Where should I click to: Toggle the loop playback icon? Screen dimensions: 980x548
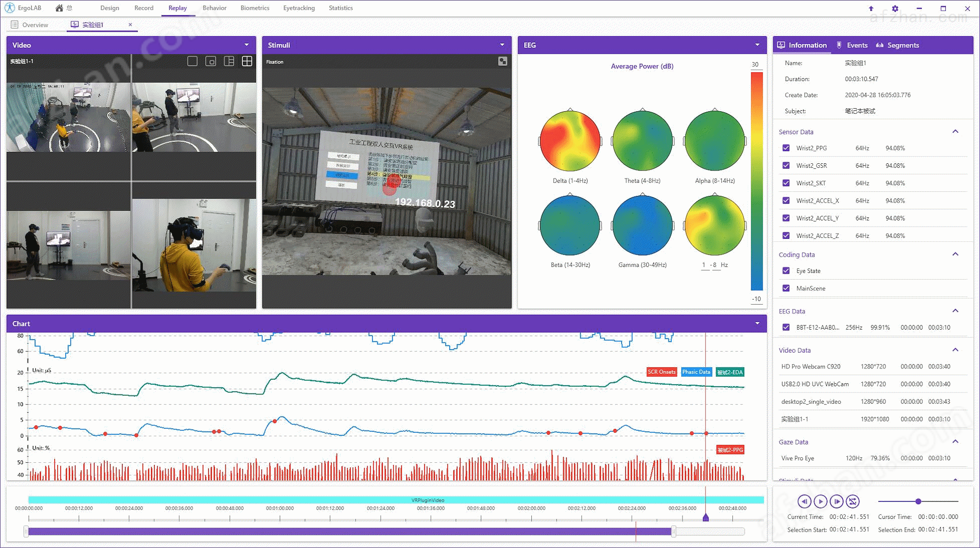tap(852, 502)
